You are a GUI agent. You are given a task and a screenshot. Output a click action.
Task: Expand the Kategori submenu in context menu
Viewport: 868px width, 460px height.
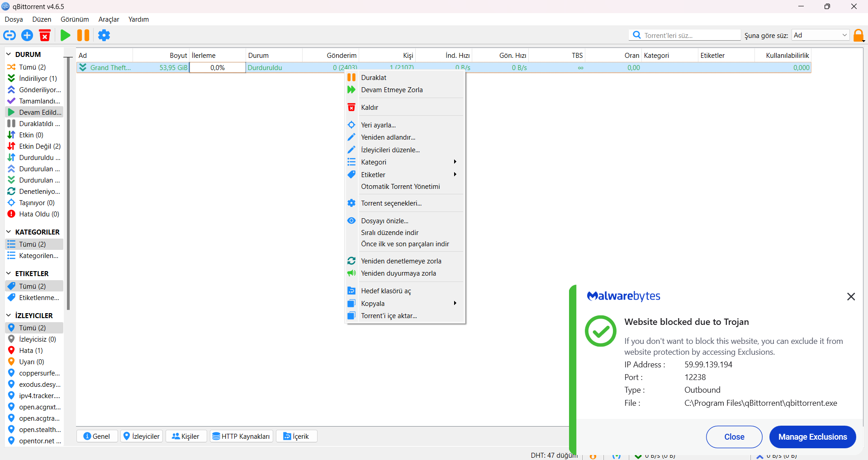405,162
